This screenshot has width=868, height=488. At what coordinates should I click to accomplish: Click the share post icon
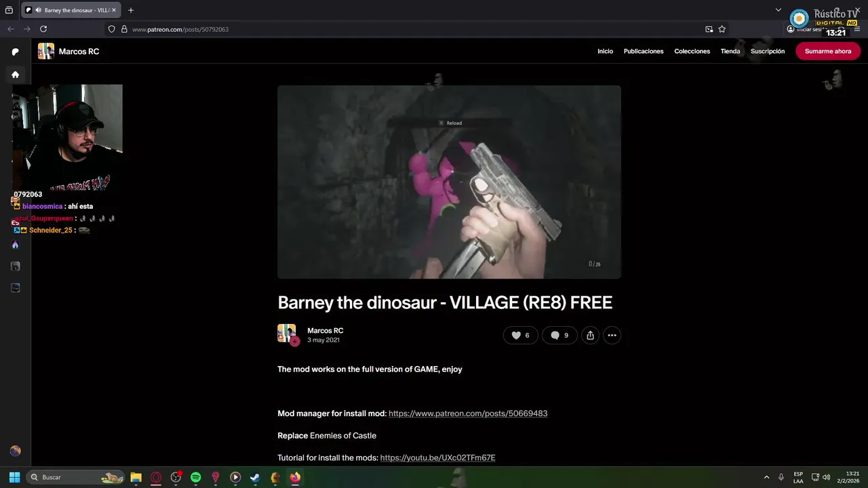pyautogui.click(x=591, y=335)
